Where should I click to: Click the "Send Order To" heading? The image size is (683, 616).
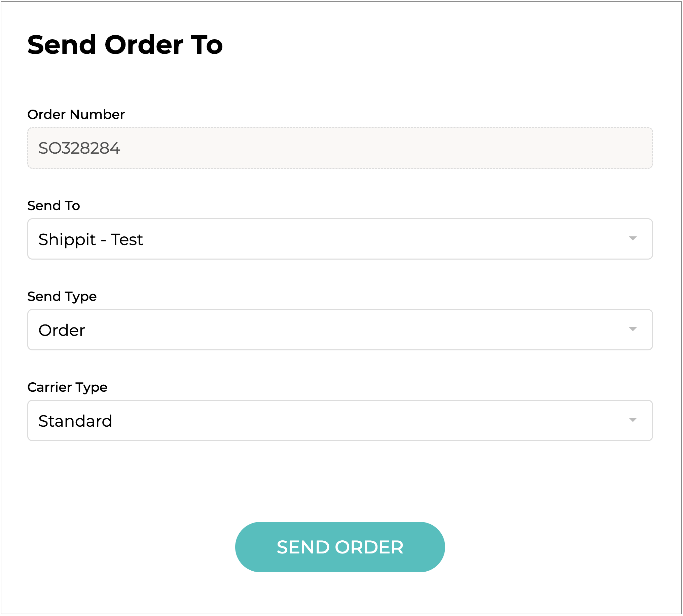click(125, 45)
